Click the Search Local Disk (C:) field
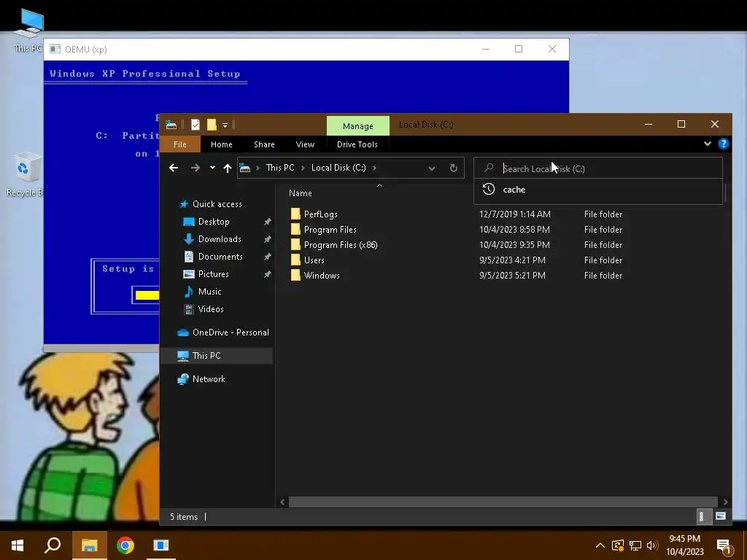The width and height of the screenshot is (747, 560). (598, 168)
